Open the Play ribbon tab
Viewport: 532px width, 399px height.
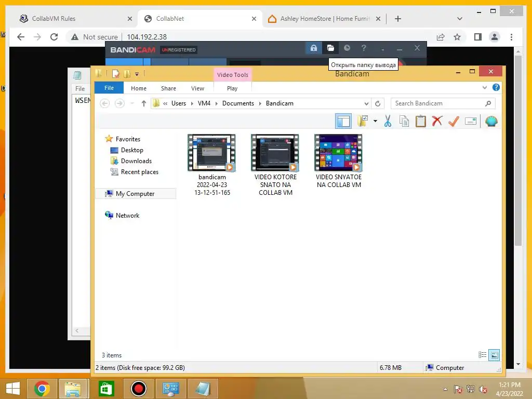[x=232, y=88]
